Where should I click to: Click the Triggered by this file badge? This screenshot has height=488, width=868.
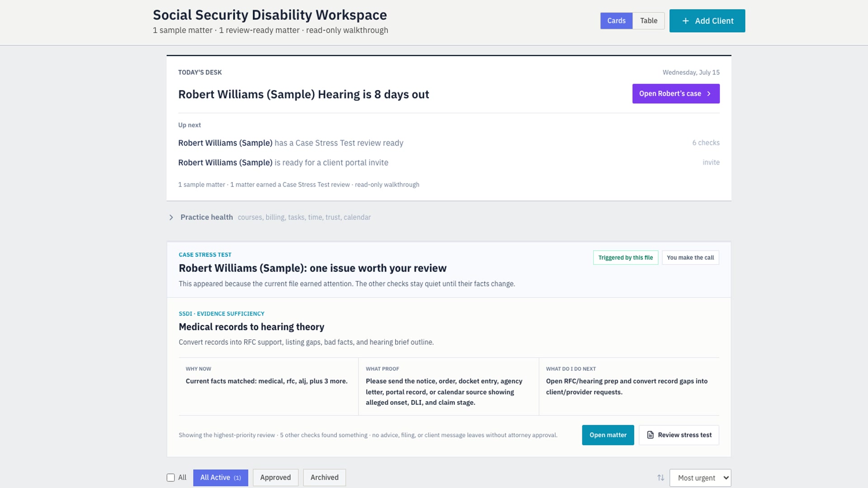625,258
